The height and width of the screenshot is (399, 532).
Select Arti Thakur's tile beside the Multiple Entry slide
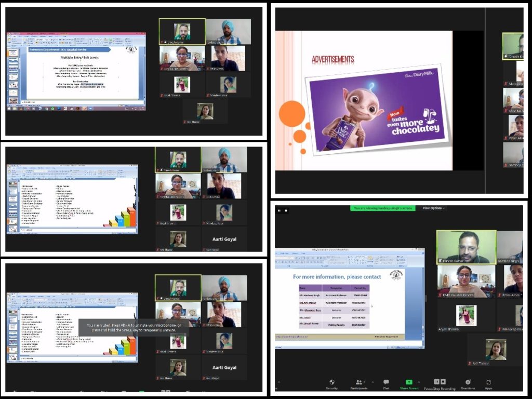205,111
